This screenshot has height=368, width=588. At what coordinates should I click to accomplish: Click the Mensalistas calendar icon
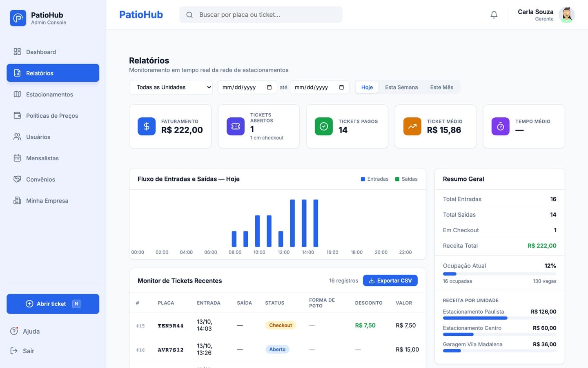pyautogui.click(x=17, y=158)
